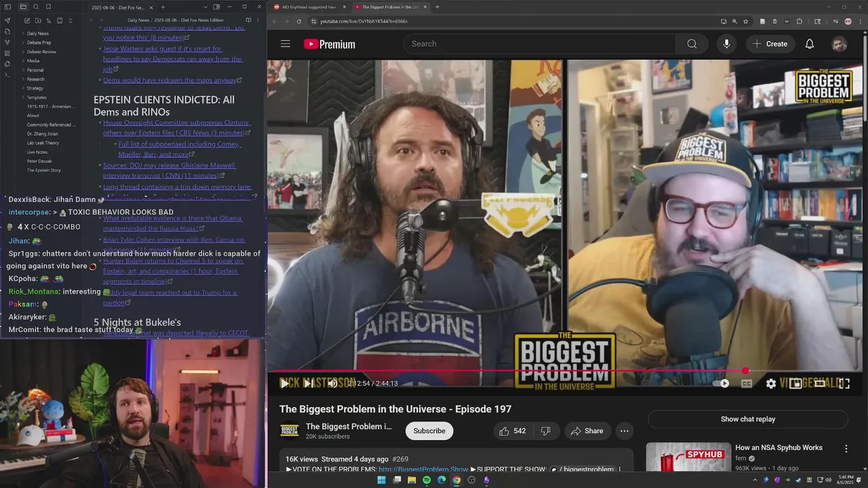Switch to AIO Boyfriend suggested browser tab
Image resolution: width=868 pixels, height=488 pixels.
tap(309, 7)
